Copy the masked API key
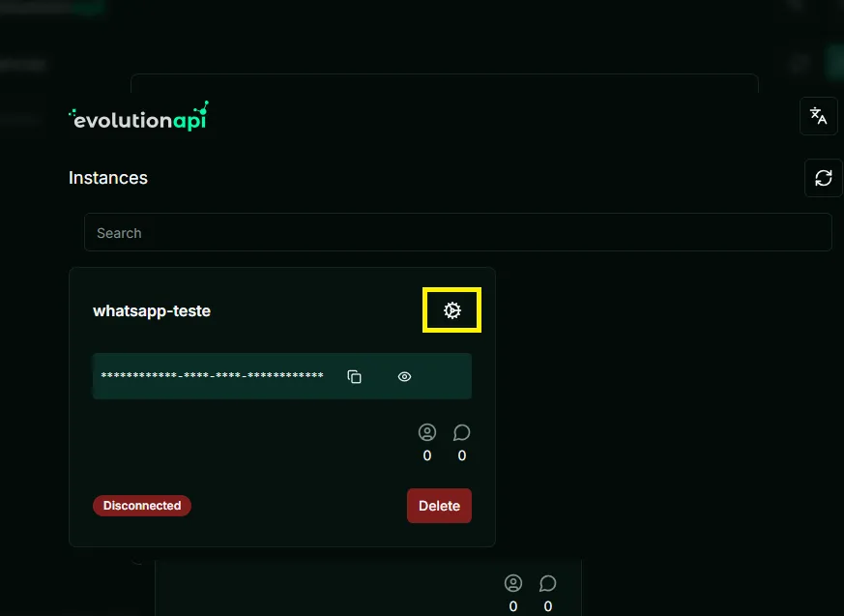The image size is (844, 616). coord(354,376)
